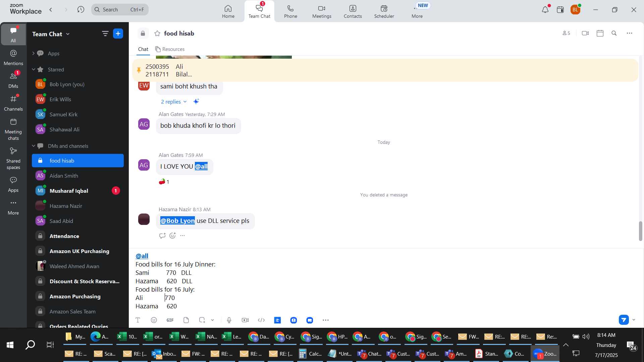This screenshot has width=644, height=362.
Task: Collapse the DMs and channels section
Action: [33, 146]
